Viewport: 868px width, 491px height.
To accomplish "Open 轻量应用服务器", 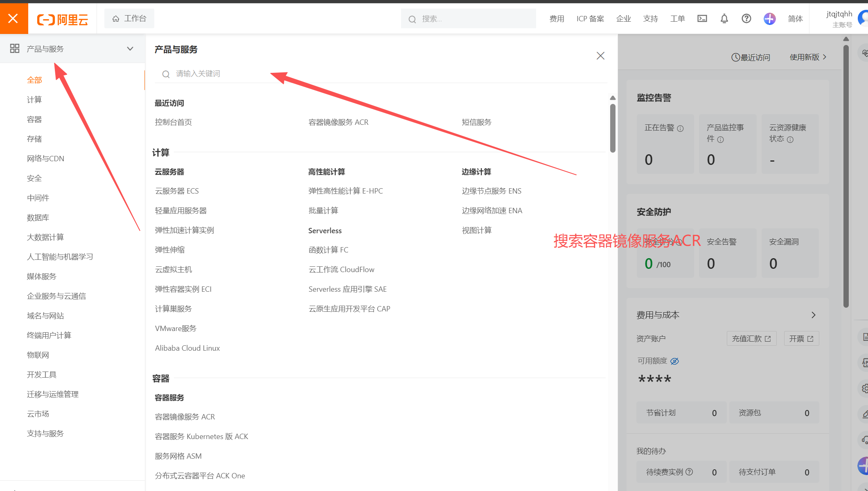I will click(181, 211).
